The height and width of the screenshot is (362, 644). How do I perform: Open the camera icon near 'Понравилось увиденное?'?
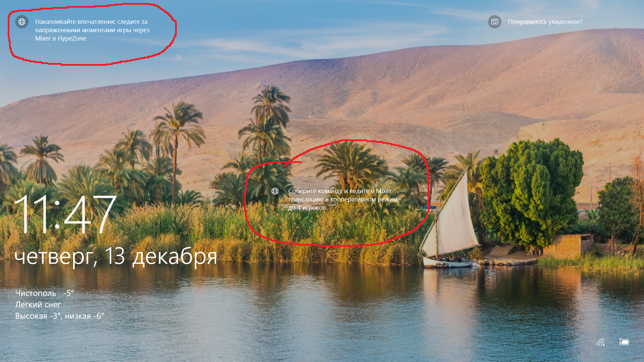point(494,22)
